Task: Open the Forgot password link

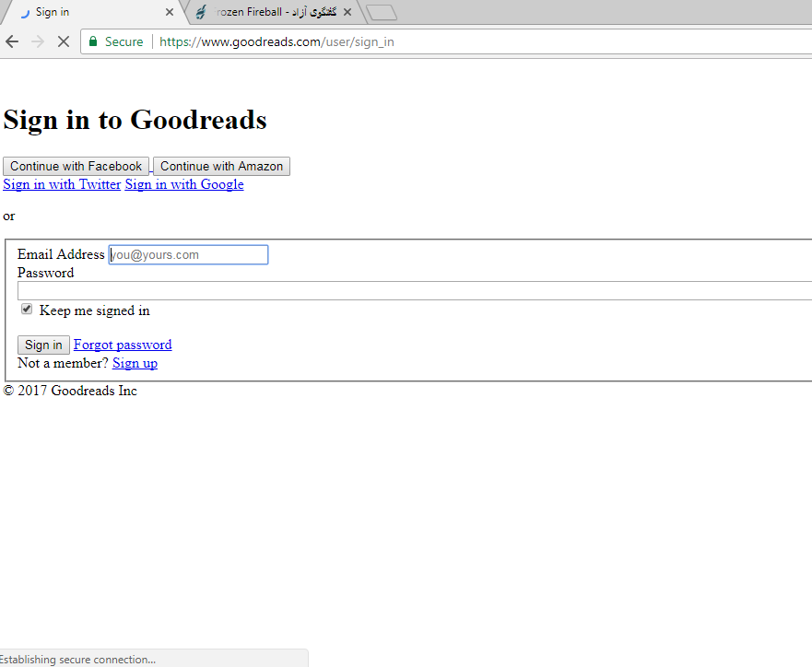Action: [123, 345]
